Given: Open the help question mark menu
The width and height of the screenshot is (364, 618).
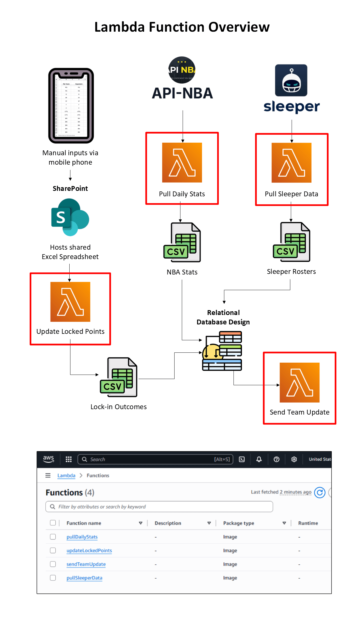Looking at the screenshot, I should [x=276, y=459].
